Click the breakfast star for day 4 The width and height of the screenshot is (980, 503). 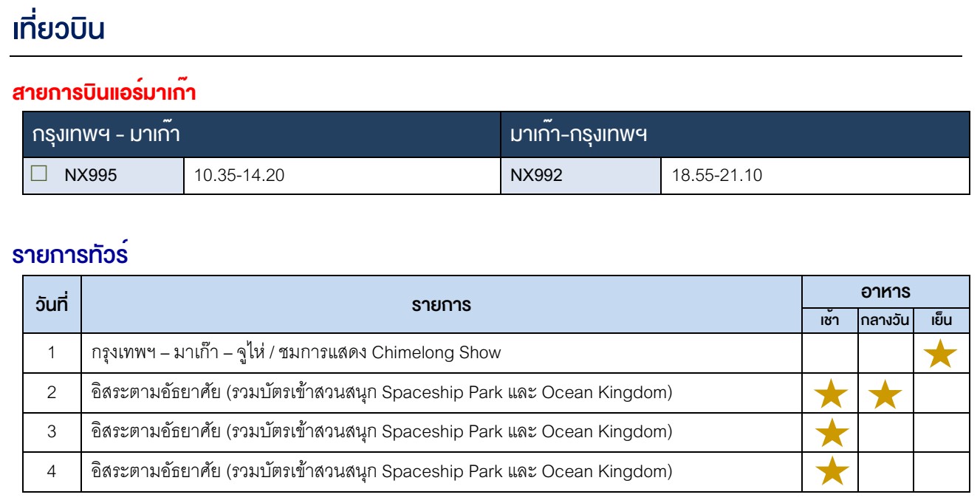(x=830, y=472)
